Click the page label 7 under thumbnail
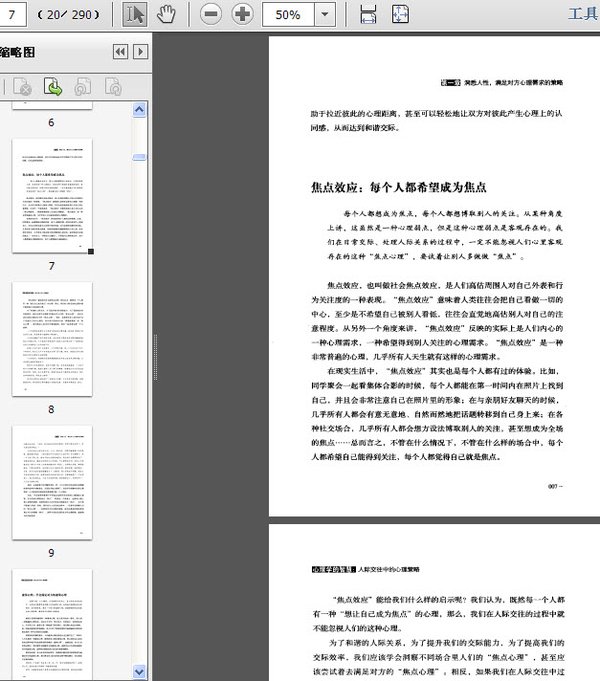The height and width of the screenshot is (681, 600). (x=52, y=266)
